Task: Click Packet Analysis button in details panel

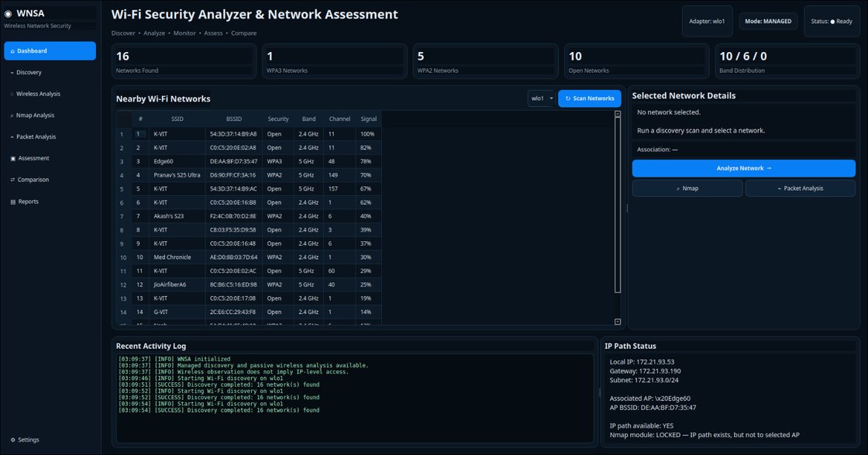Action: 800,188
